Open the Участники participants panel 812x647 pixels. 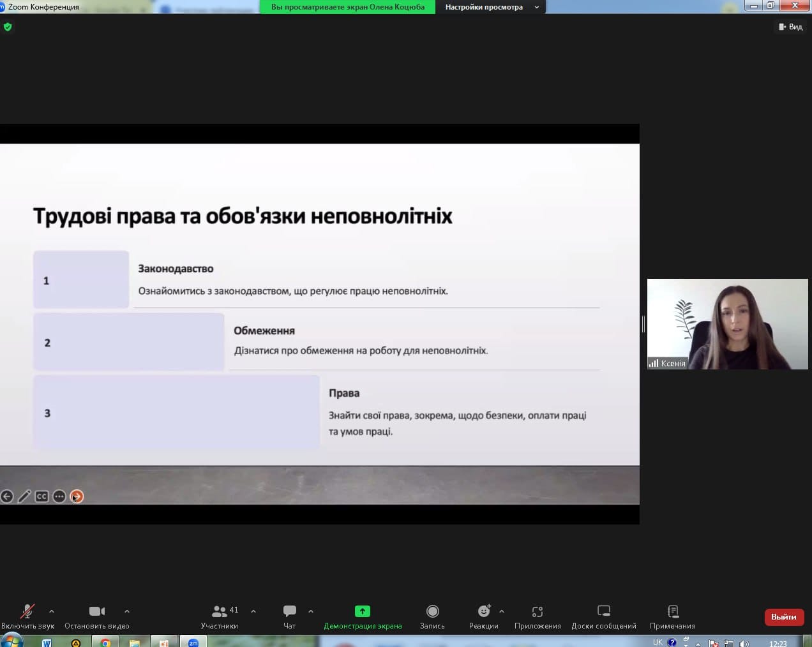pyautogui.click(x=219, y=616)
